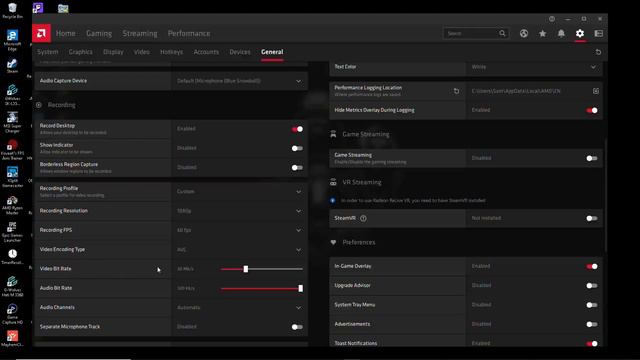The height and width of the screenshot is (360, 640).
Task: Open the settings gear icon
Action: click(580, 33)
